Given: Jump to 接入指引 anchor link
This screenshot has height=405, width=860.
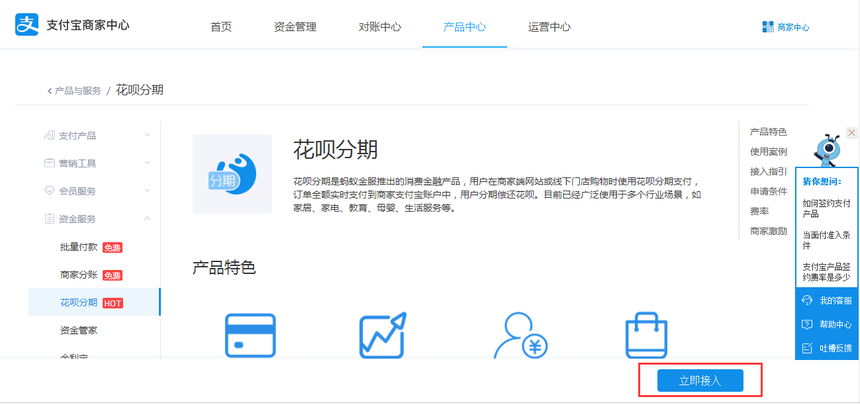Looking at the screenshot, I should click(x=768, y=172).
